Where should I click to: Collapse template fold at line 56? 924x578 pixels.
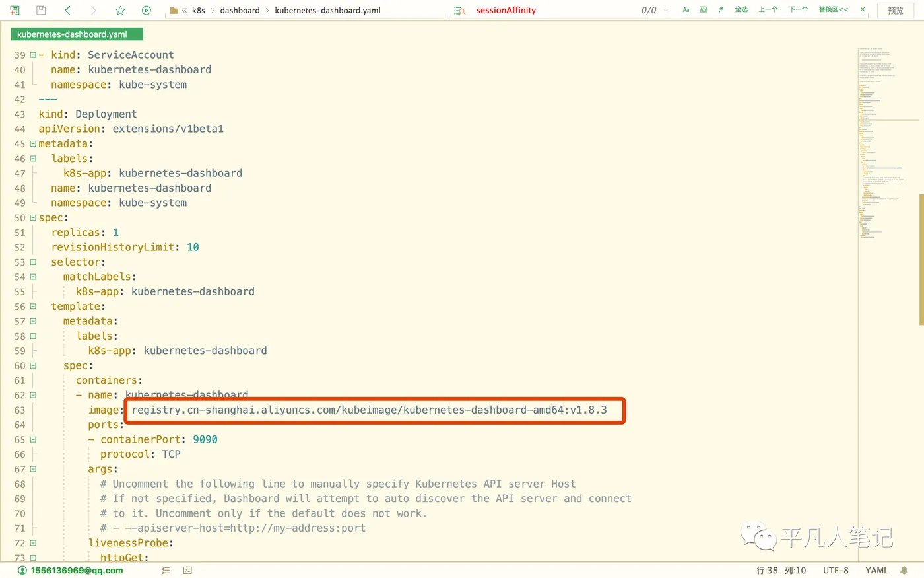pos(33,307)
